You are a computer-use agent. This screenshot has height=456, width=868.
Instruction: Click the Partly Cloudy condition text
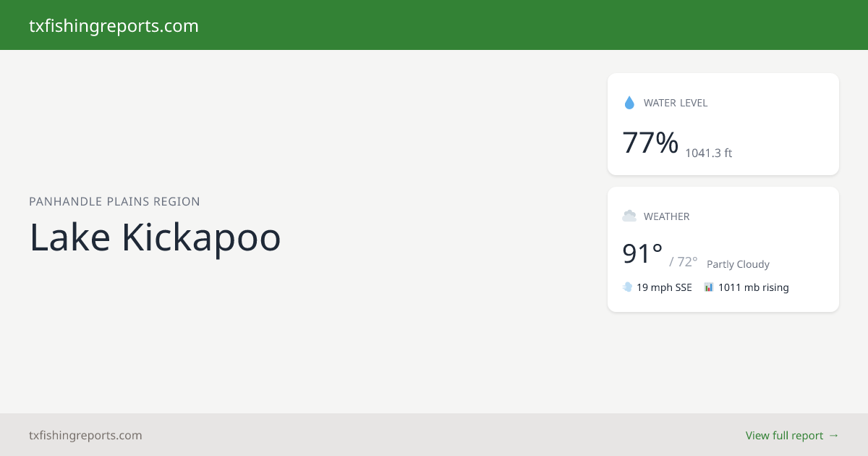click(x=738, y=264)
